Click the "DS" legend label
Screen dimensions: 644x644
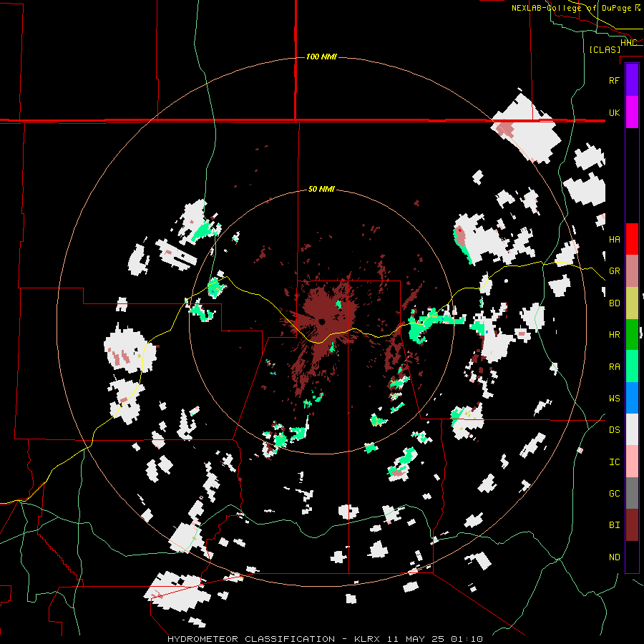click(614, 430)
